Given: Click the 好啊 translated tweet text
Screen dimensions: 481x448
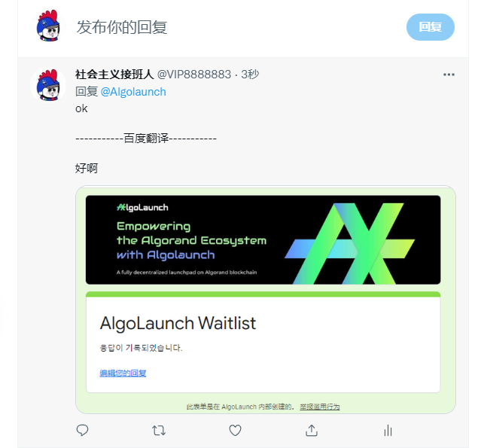Looking at the screenshot, I should [87, 169].
